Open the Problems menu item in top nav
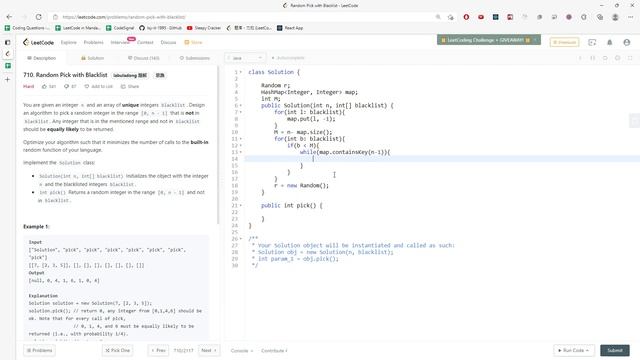Image resolution: width=640 pixels, height=360 pixels. 93,42
